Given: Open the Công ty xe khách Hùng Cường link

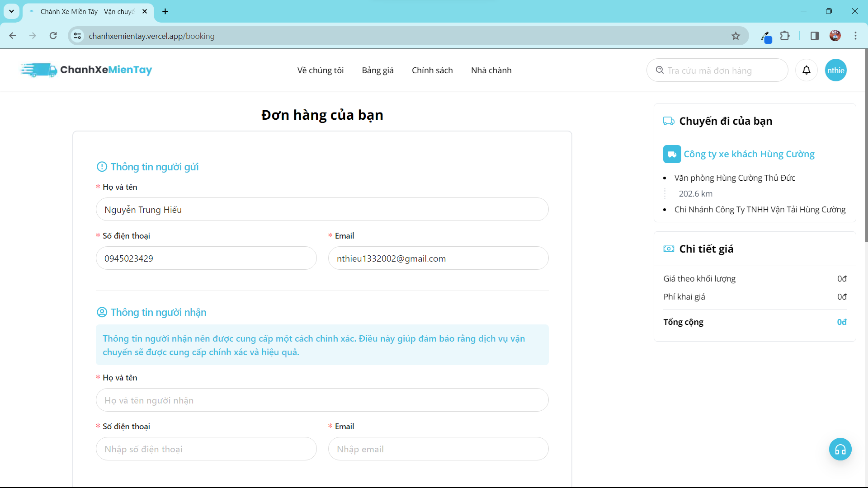Looking at the screenshot, I should coord(749,154).
